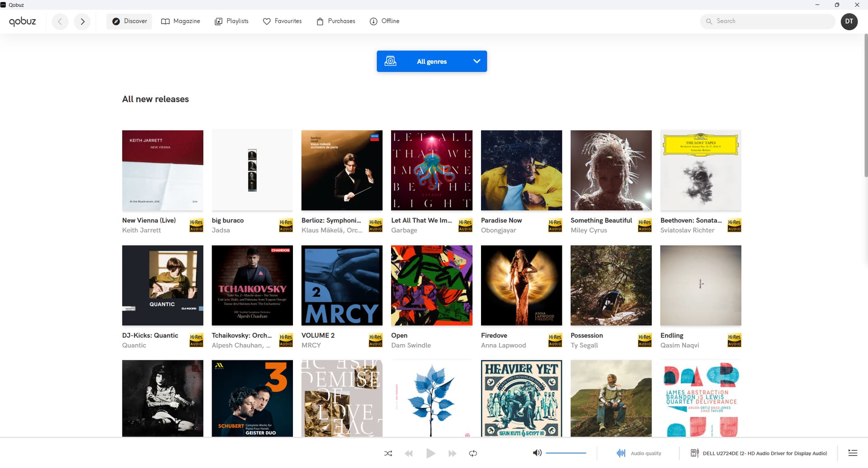Click Hi-Res badge beside Firedove

click(555, 340)
